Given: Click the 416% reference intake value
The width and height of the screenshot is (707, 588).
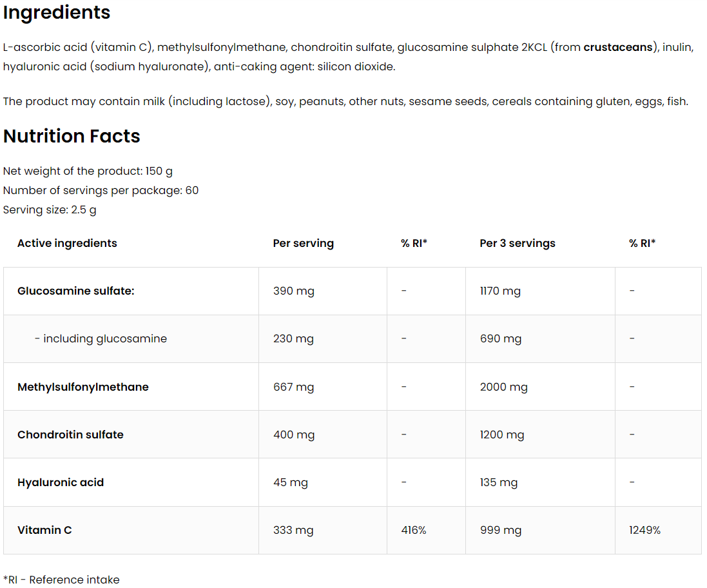Looking at the screenshot, I should click(x=414, y=530).
